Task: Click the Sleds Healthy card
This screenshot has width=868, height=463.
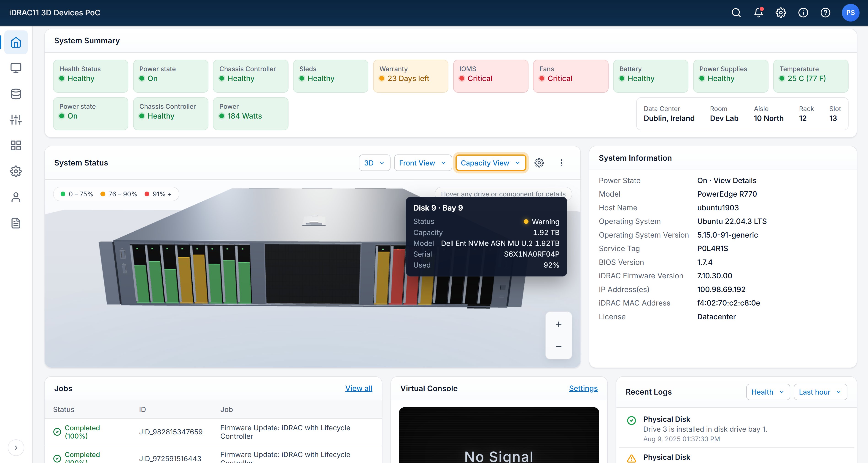Action: (x=331, y=76)
